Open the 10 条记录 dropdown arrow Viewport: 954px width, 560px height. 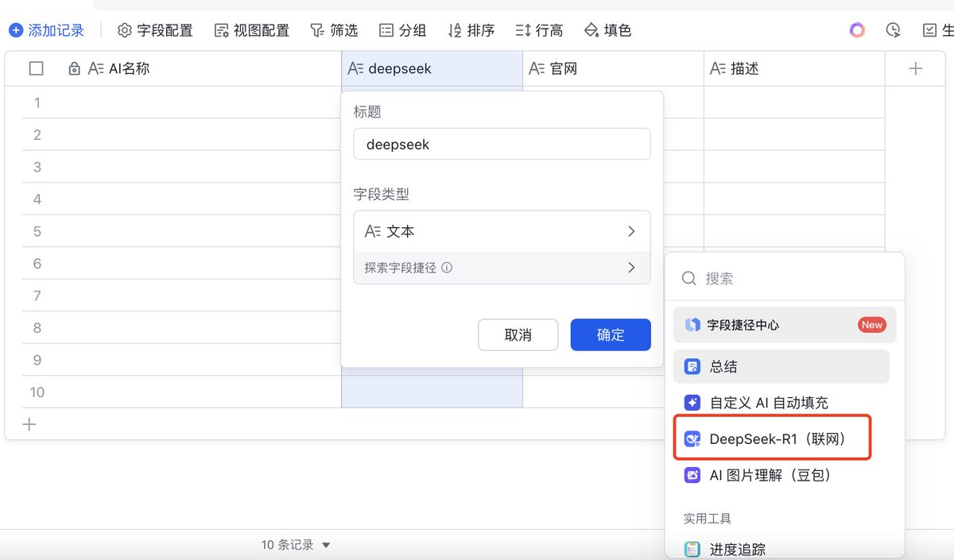(325, 545)
